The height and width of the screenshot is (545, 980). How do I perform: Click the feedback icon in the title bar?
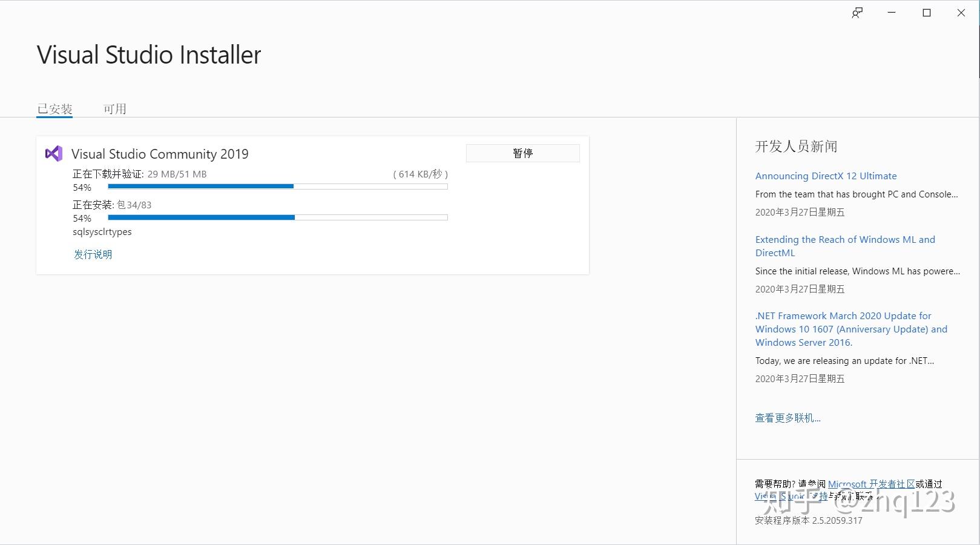click(x=857, y=12)
